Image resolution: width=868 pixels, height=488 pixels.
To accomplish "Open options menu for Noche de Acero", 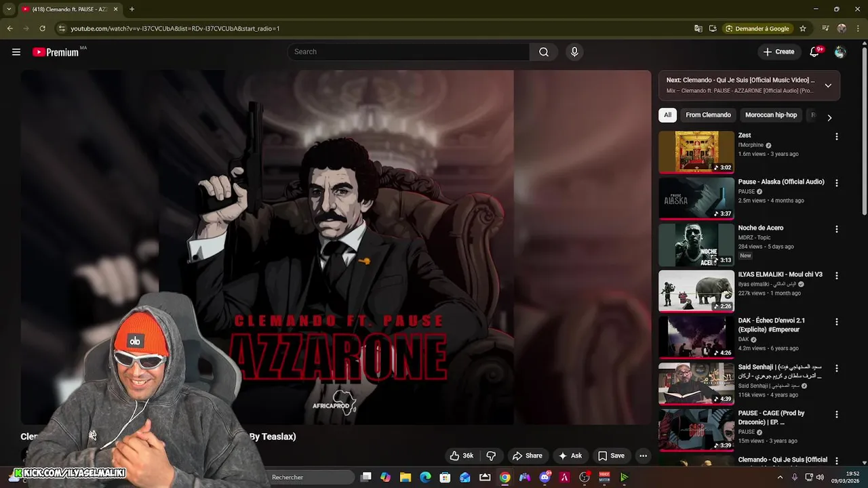I will (x=836, y=229).
